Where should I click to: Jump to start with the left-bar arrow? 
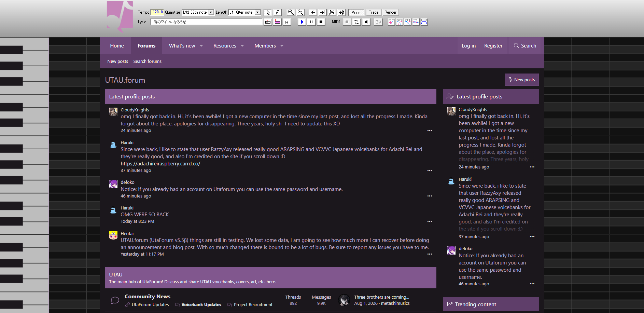(x=312, y=12)
